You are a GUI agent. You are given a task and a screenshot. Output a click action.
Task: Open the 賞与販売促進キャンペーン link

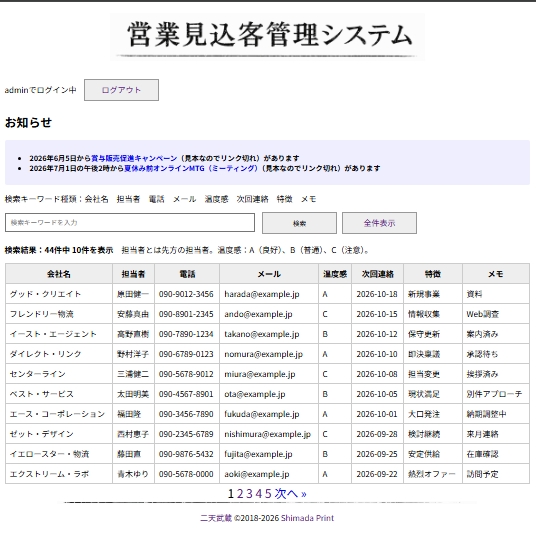click(x=134, y=158)
